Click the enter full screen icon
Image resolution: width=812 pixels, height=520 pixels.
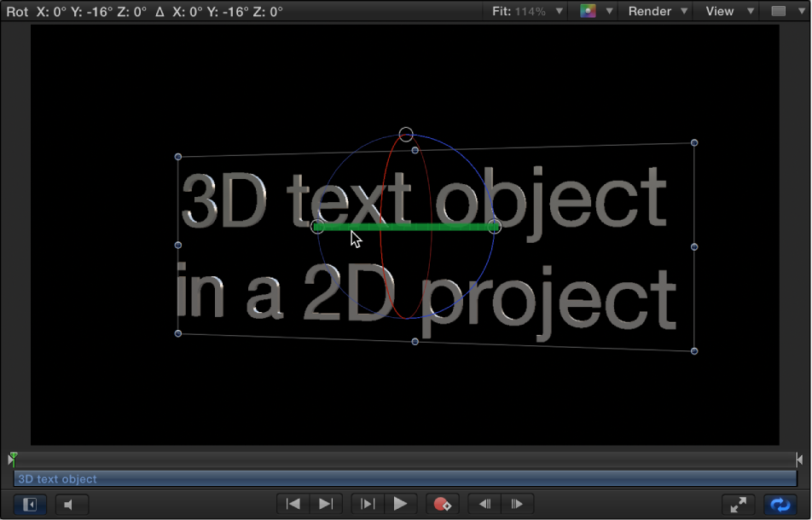click(x=739, y=504)
